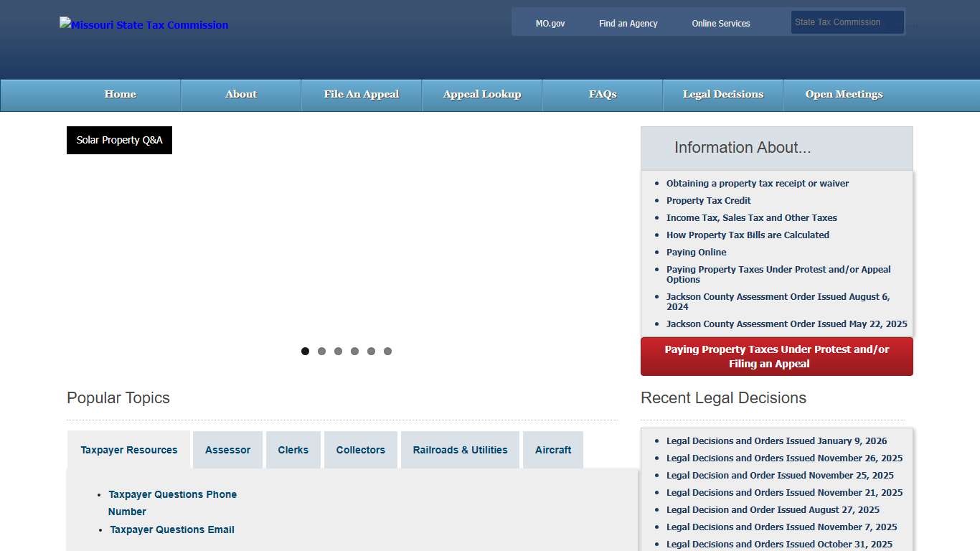Select the first carousel indicator dot

click(x=305, y=351)
